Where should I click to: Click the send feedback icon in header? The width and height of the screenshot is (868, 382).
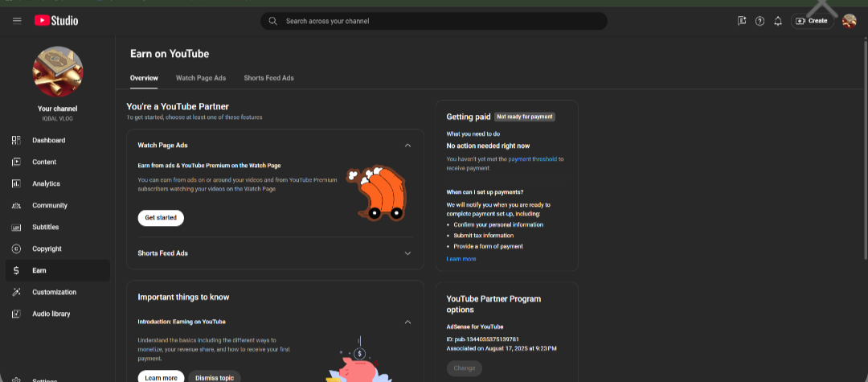click(x=742, y=21)
